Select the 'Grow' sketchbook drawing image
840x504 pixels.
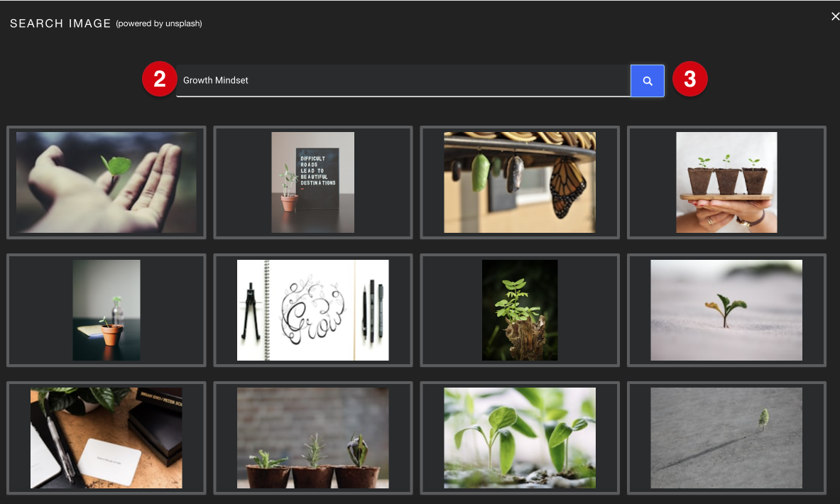point(312,310)
